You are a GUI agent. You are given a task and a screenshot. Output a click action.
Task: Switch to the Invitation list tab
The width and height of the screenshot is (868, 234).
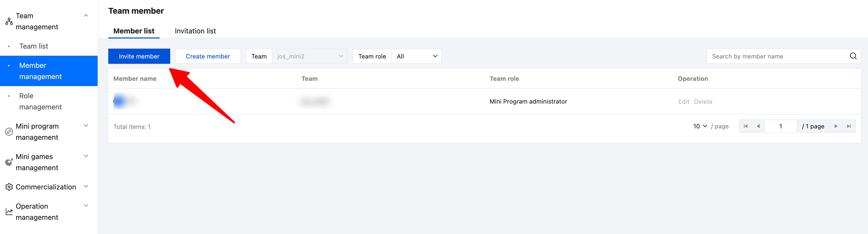point(195,31)
